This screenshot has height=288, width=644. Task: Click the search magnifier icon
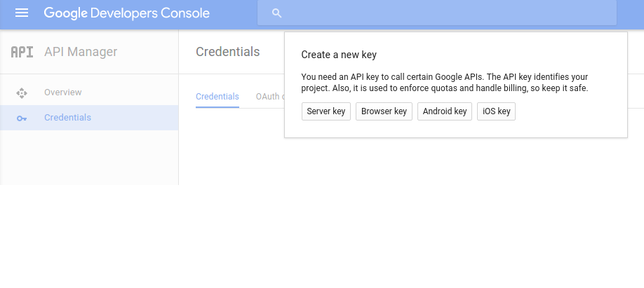[277, 13]
